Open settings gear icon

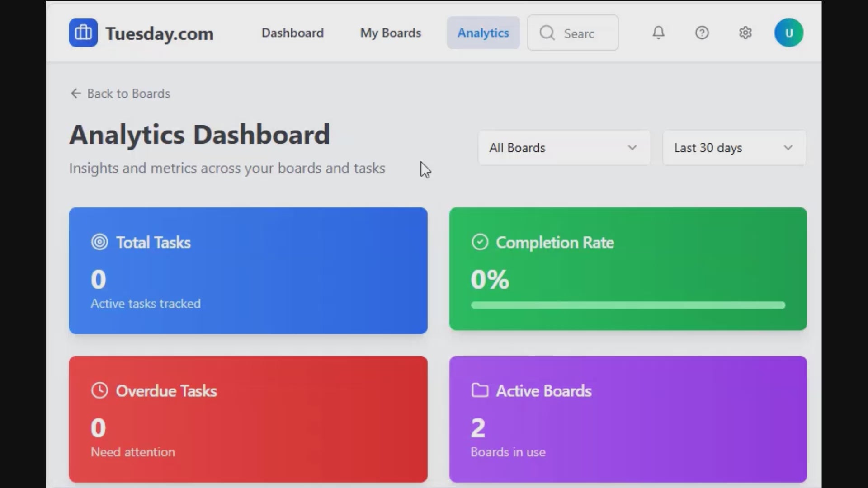745,33
